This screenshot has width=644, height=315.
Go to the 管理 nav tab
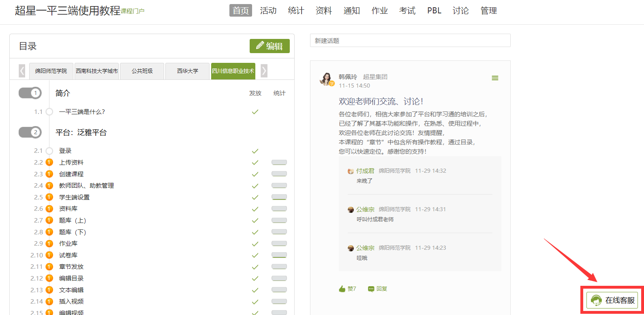[x=489, y=11]
